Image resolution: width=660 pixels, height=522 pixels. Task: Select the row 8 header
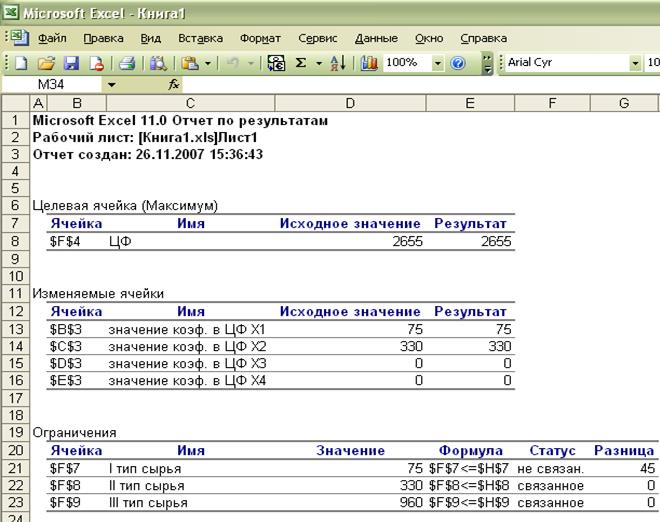(x=15, y=241)
